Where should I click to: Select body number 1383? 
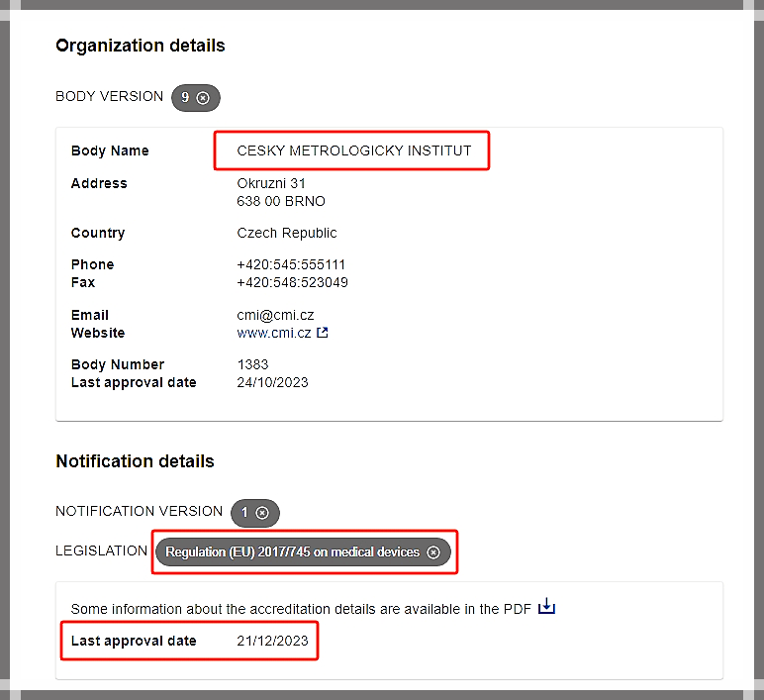(x=252, y=364)
